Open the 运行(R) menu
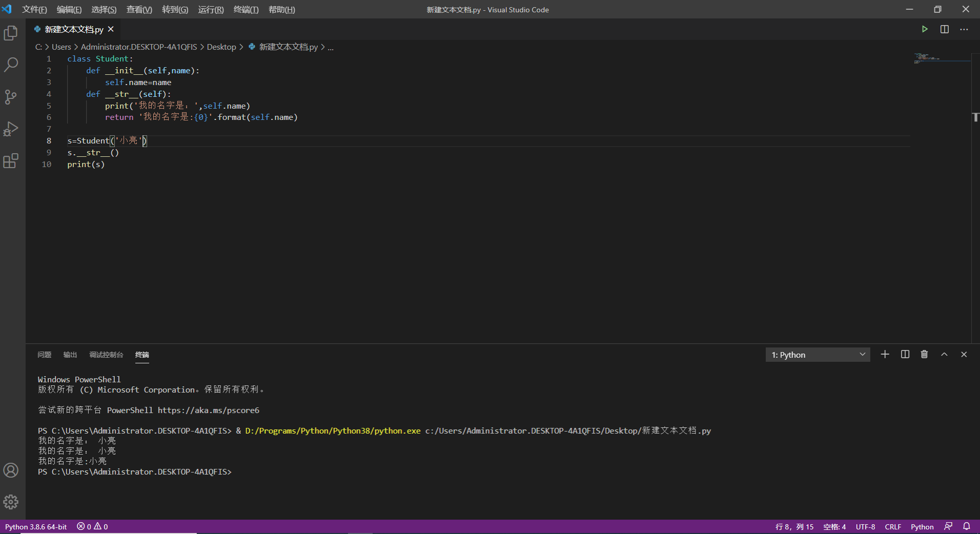This screenshot has width=980, height=534. point(211,10)
